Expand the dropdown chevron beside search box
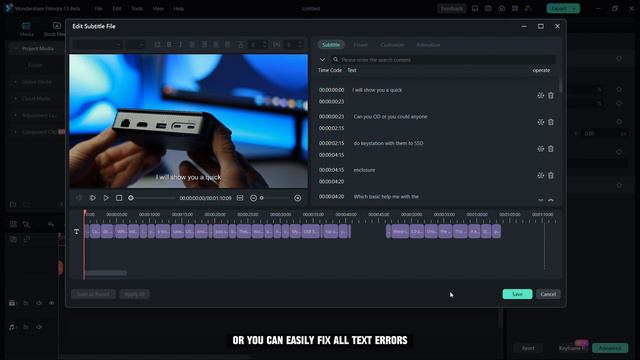 click(322, 60)
